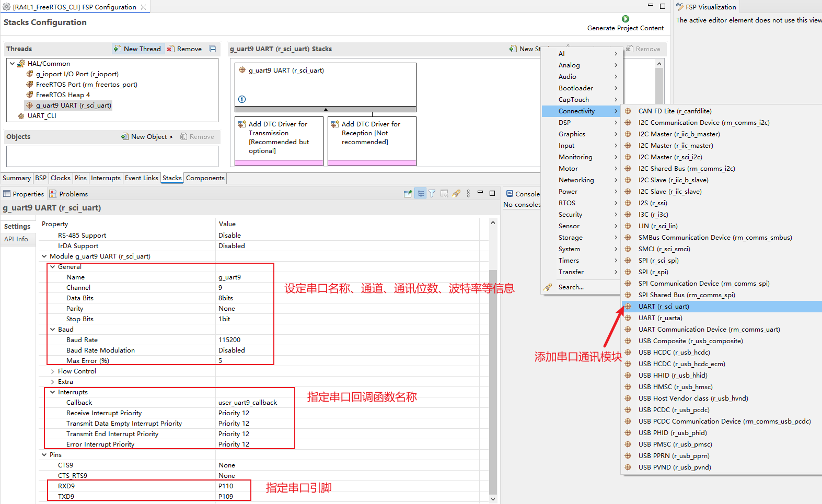Click the Search magnifier icon in module menu
The image size is (822, 504).
[548, 287]
